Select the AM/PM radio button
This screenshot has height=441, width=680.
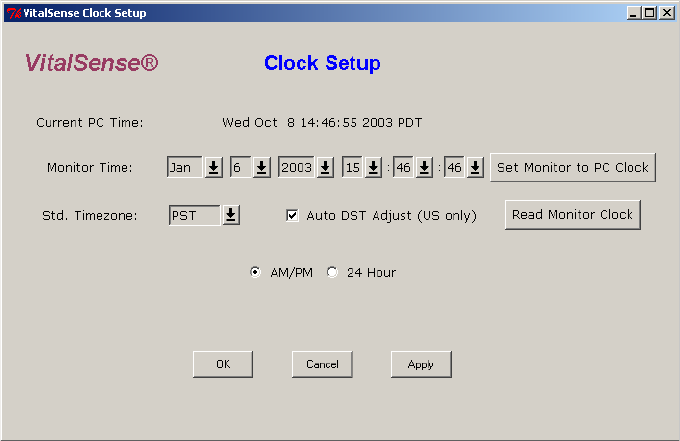tap(255, 272)
